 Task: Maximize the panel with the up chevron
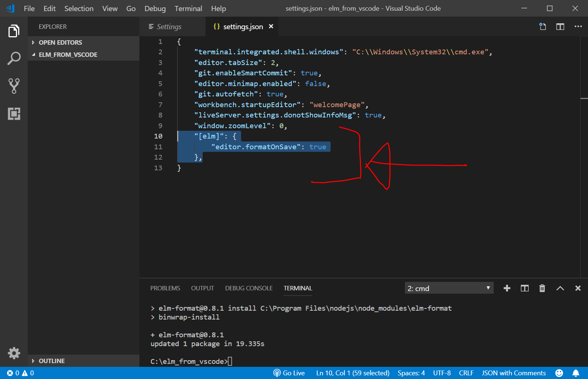coord(560,288)
